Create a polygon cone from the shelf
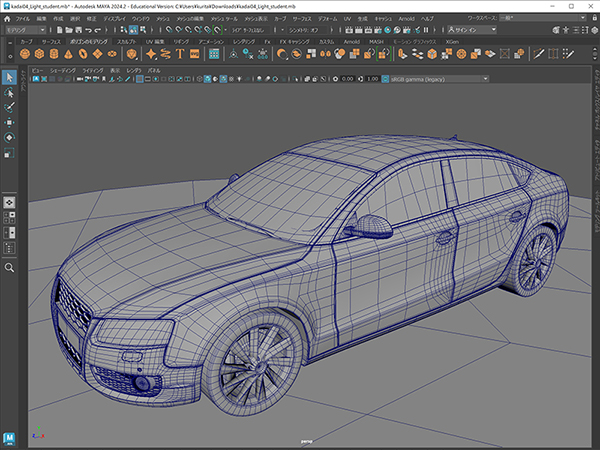 click(68, 54)
